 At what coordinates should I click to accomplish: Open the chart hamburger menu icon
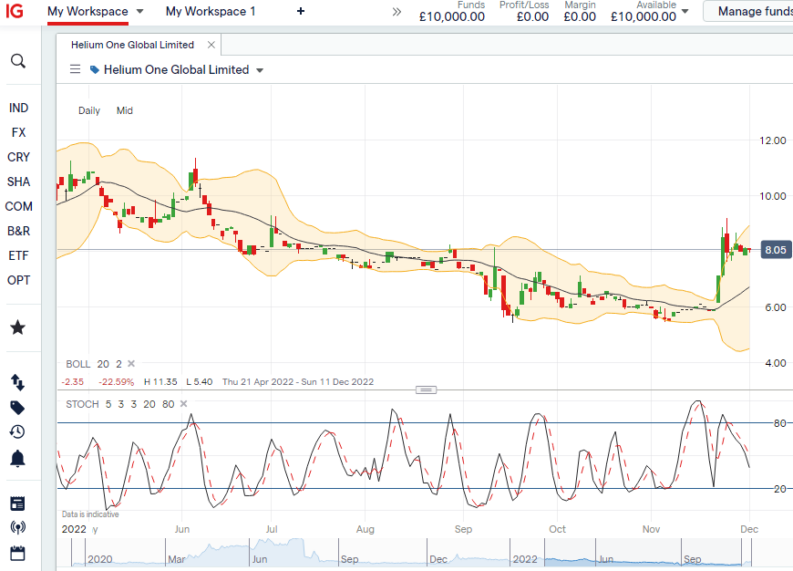(x=75, y=69)
